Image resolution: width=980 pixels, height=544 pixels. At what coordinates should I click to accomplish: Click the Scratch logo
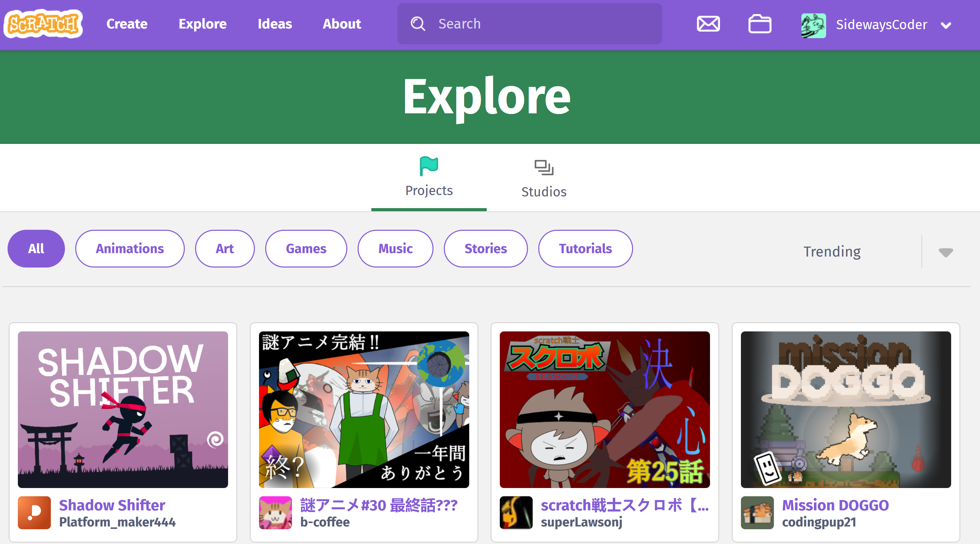pos(43,24)
